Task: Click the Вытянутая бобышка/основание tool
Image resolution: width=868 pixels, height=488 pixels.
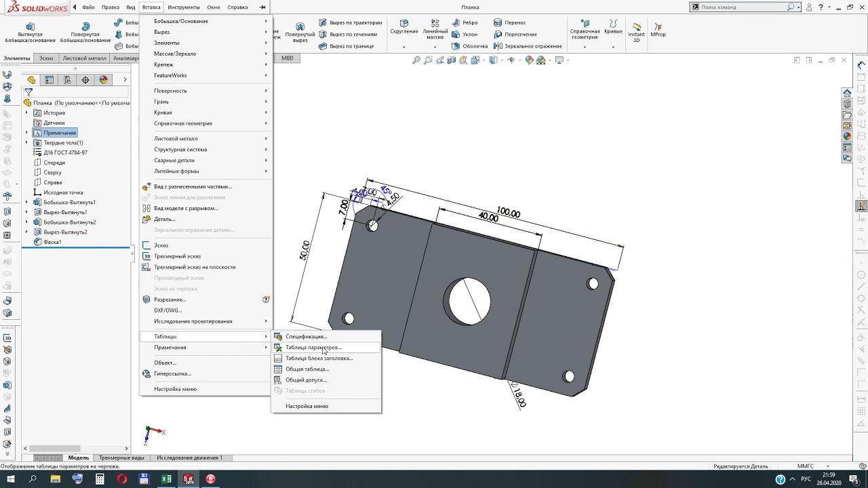Action: [30, 33]
